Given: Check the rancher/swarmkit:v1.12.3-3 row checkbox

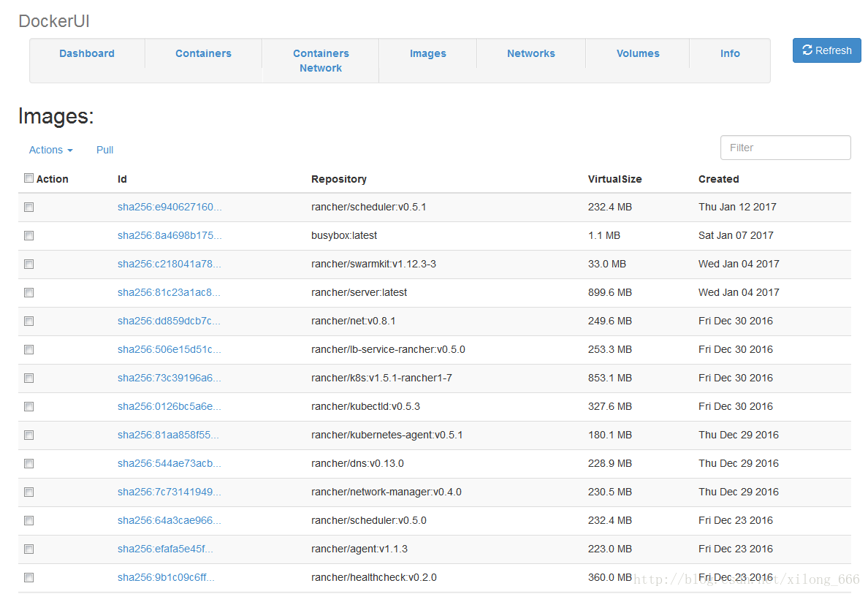Looking at the screenshot, I should pos(28,264).
